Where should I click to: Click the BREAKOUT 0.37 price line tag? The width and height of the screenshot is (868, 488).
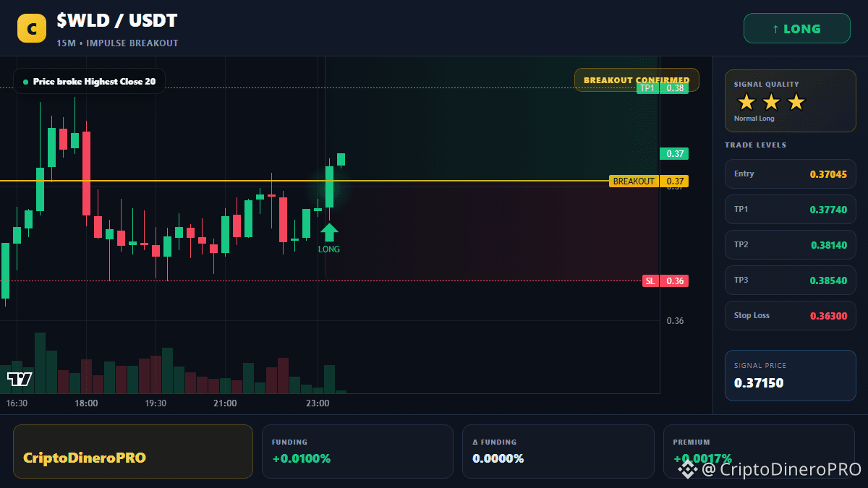[649, 181]
